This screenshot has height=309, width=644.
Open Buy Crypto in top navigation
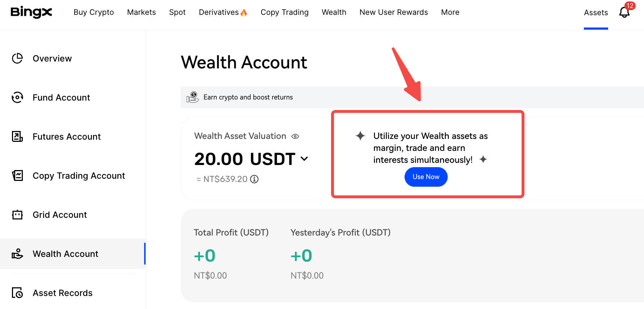pos(94,12)
